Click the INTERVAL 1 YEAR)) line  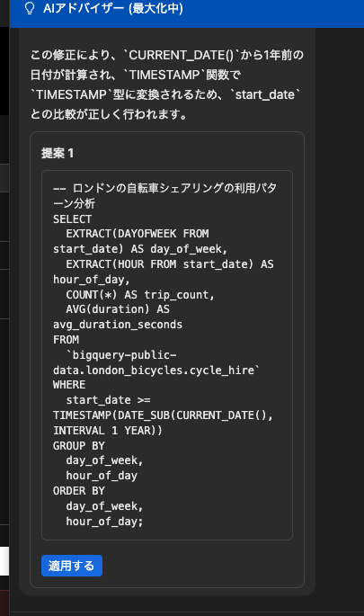(108, 431)
